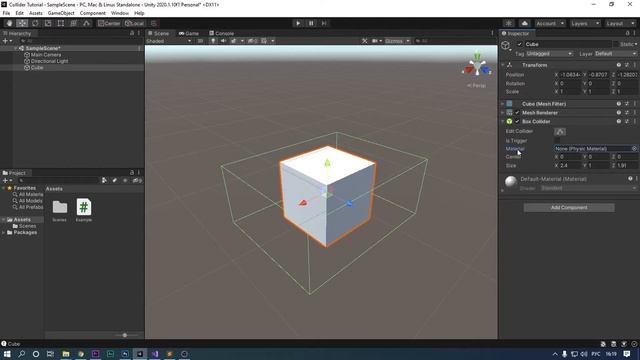This screenshot has width=640, height=360.
Task: Disable the Mesh Renderer component checkbox
Action: (518, 113)
